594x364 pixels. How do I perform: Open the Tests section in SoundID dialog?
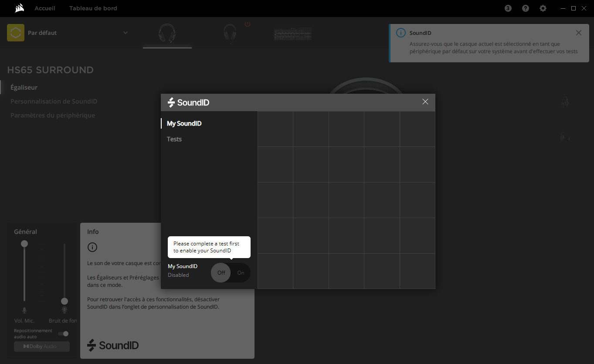pos(174,139)
